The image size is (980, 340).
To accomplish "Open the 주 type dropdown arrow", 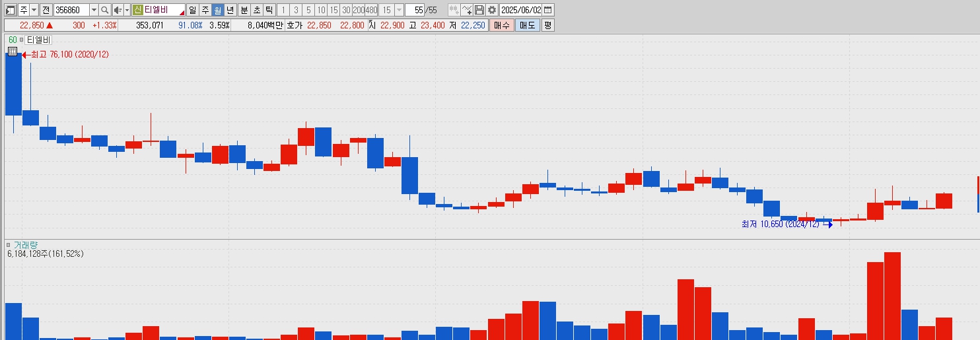I will (x=34, y=10).
